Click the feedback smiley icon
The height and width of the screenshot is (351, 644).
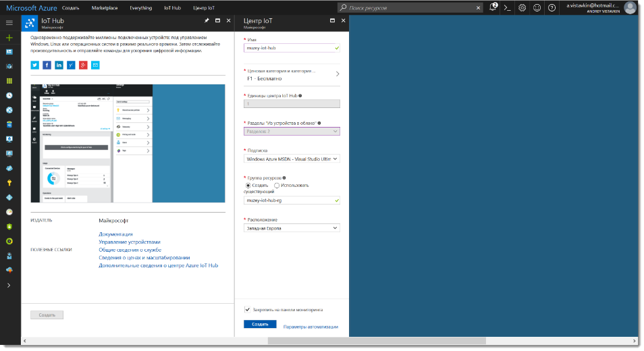(537, 8)
